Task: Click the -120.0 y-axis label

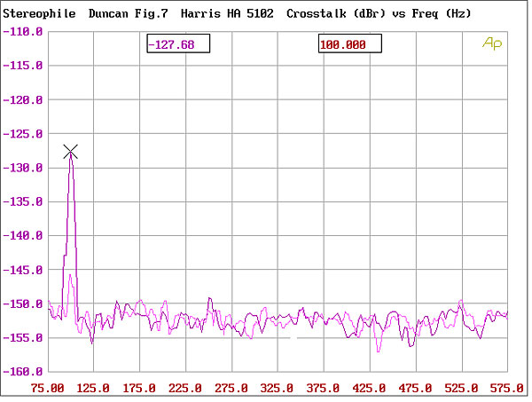Action: pos(23,100)
